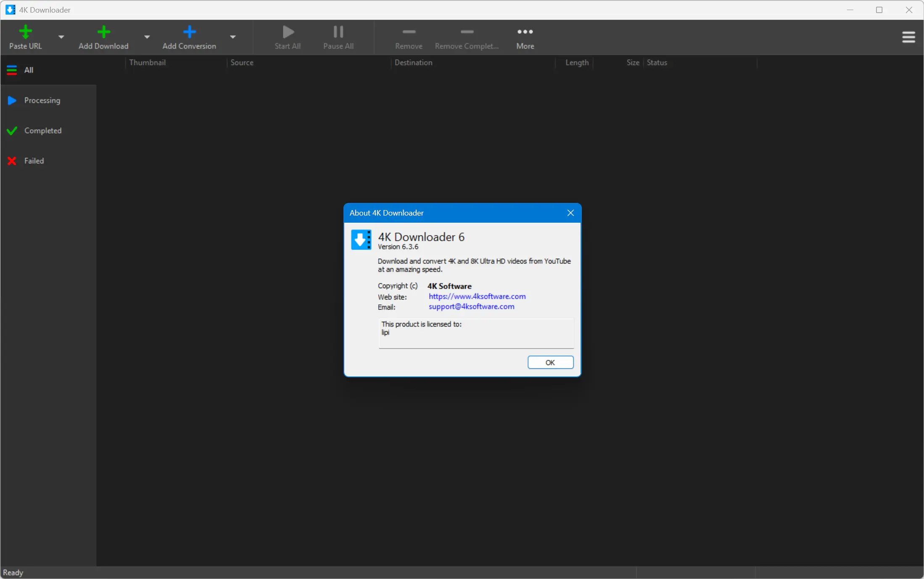Click the support email address link
924x579 pixels.
(x=471, y=307)
